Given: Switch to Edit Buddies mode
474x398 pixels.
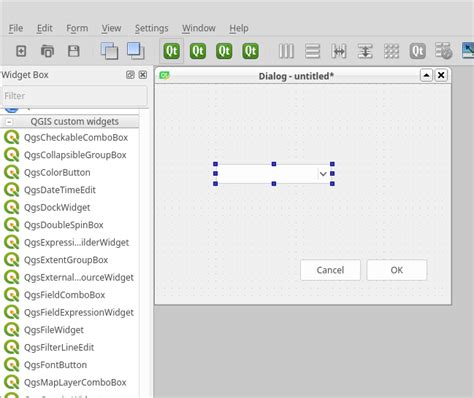Looking at the screenshot, I should coord(224,51).
